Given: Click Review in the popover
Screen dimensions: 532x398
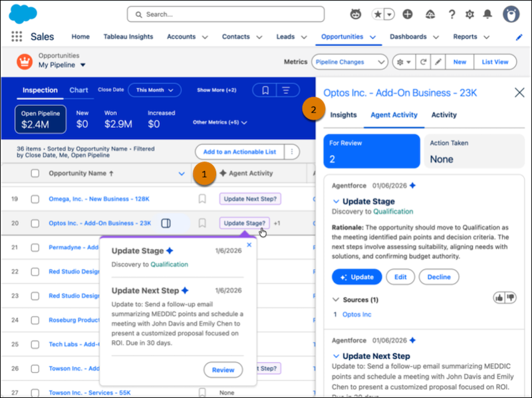Looking at the screenshot, I should click(223, 370).
